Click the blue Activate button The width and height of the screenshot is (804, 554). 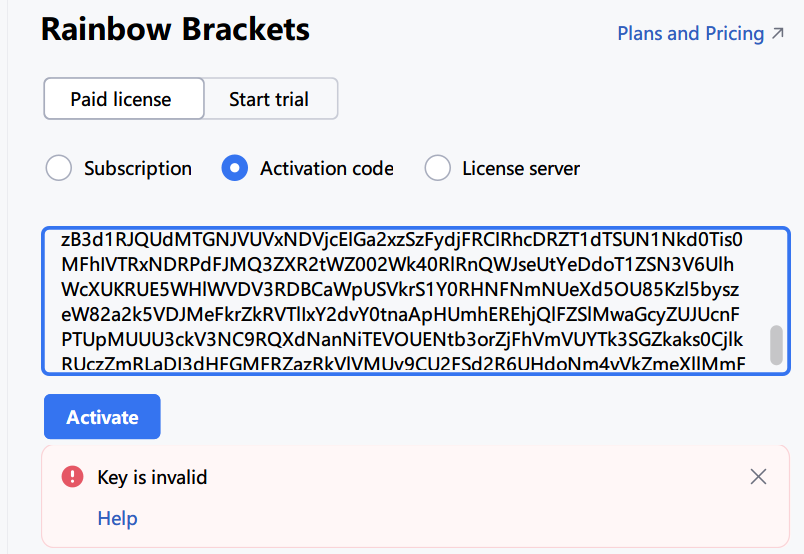pos(102,417)
